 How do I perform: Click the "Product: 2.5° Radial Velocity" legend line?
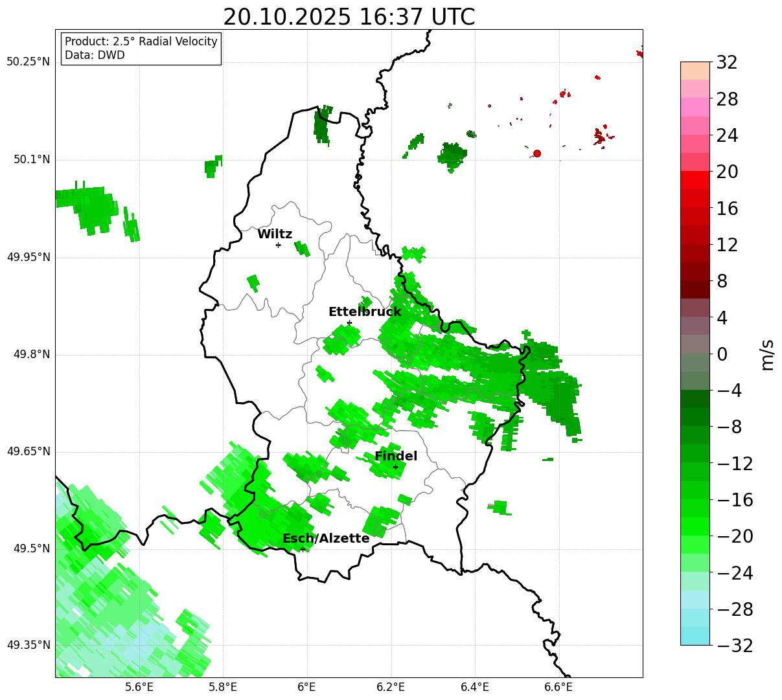pos(141,41)
